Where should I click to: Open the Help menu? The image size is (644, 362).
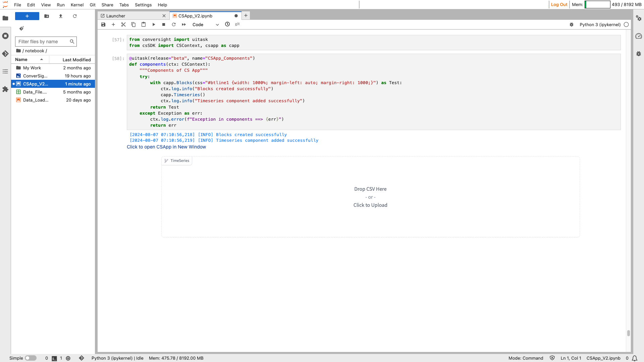click(162, 5)
